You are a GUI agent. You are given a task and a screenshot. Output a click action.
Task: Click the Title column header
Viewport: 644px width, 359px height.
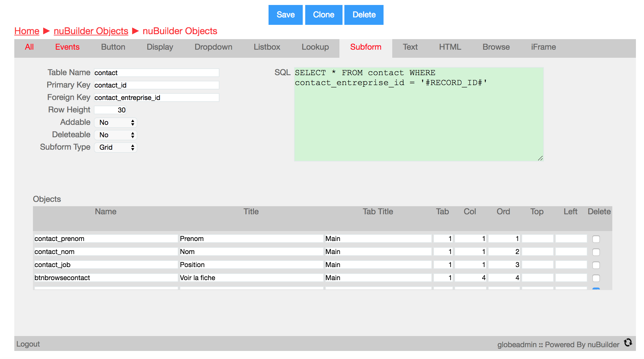(x=251, y=211)
